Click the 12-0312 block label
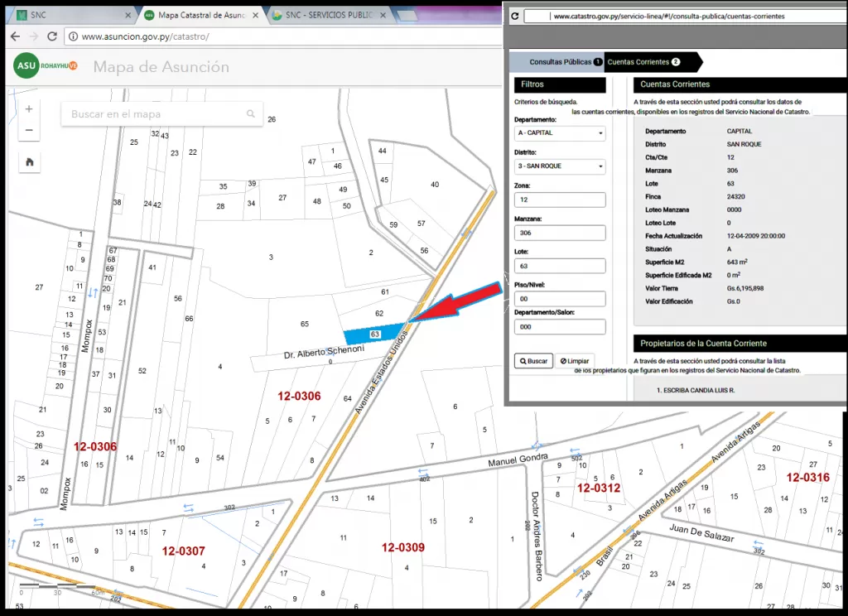The height and width of the screenshot is (616, 848). pyautogui.click(x=599, y=488)
